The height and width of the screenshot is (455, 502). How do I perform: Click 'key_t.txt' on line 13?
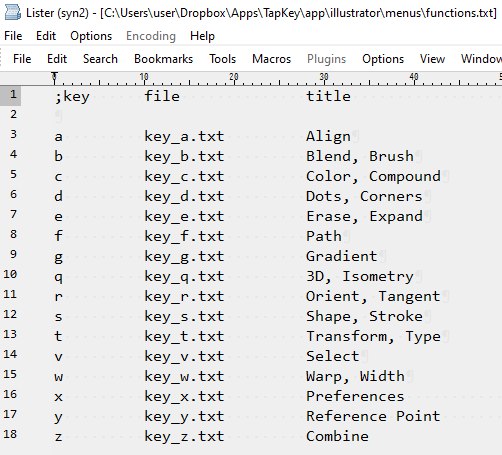point(184,337)
